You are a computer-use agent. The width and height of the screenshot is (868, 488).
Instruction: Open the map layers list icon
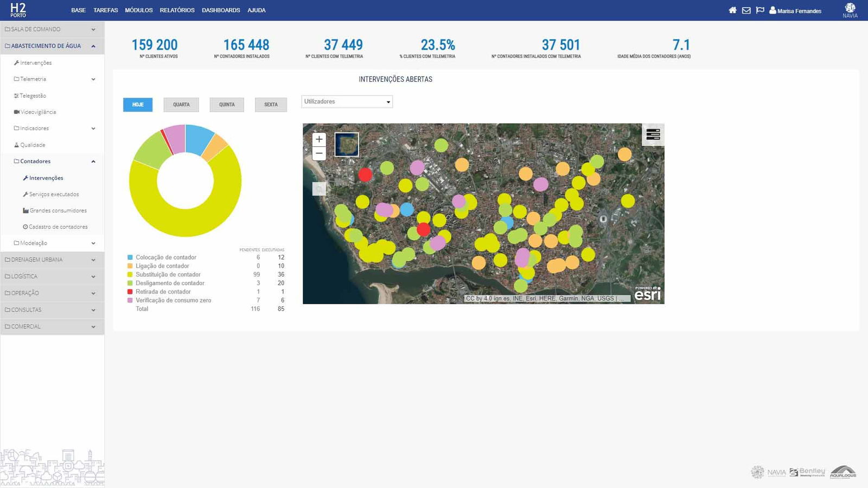coord(653,134)
